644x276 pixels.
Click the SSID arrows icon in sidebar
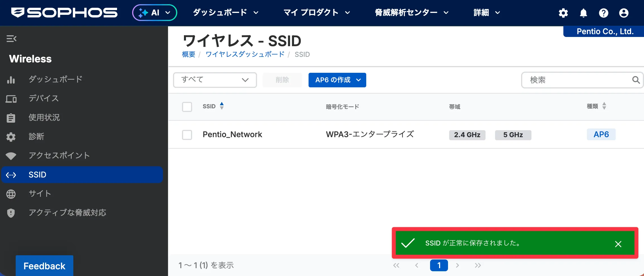coord(11,175)
